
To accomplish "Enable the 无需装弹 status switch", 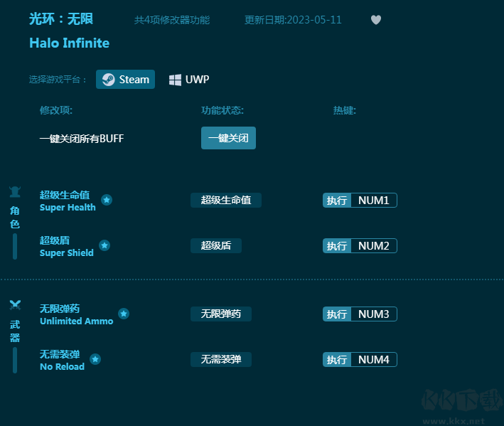I will (221, 360).
